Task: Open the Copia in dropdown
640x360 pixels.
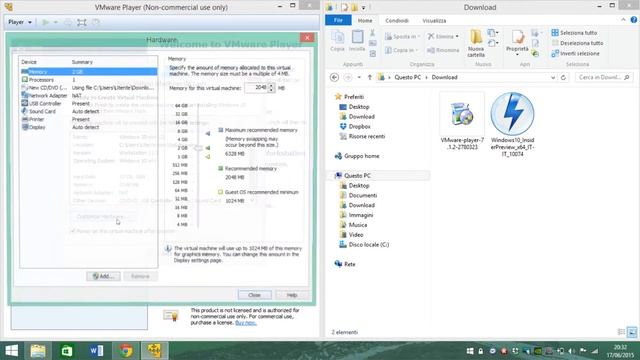Action: tap(401, 50)
